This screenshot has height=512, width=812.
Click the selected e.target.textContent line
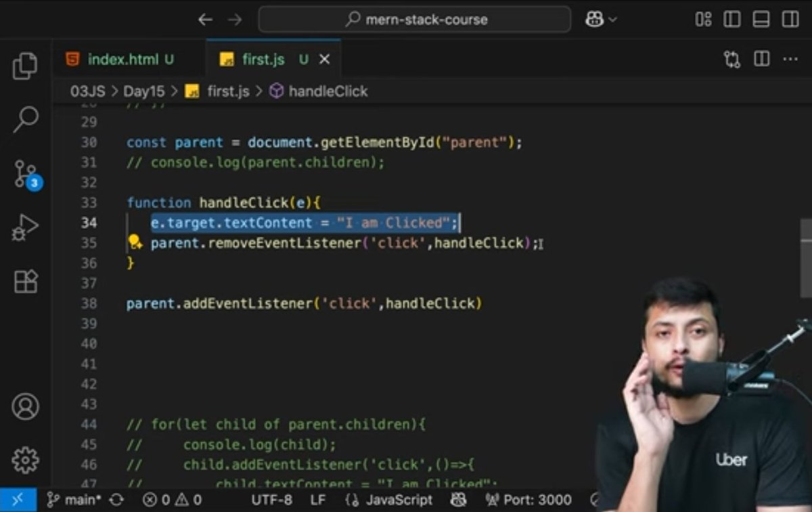(x=304, y=223)
